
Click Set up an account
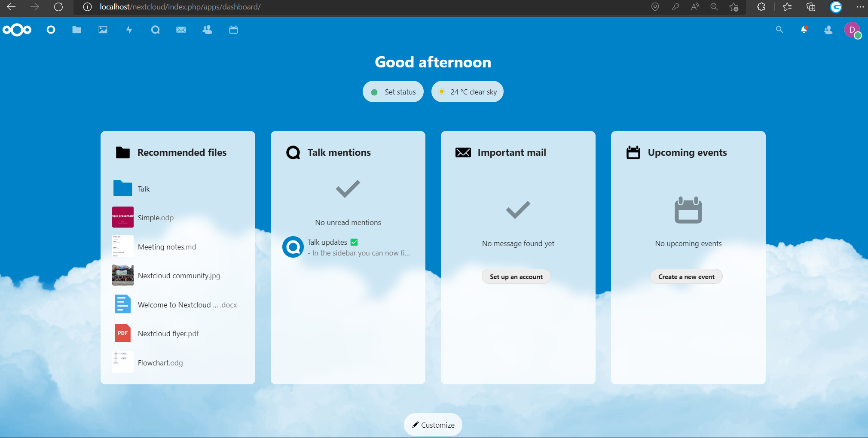[516, 277]
